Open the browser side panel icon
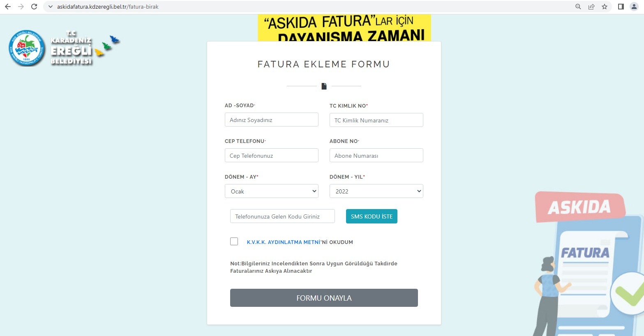 (x=621, y=7)
